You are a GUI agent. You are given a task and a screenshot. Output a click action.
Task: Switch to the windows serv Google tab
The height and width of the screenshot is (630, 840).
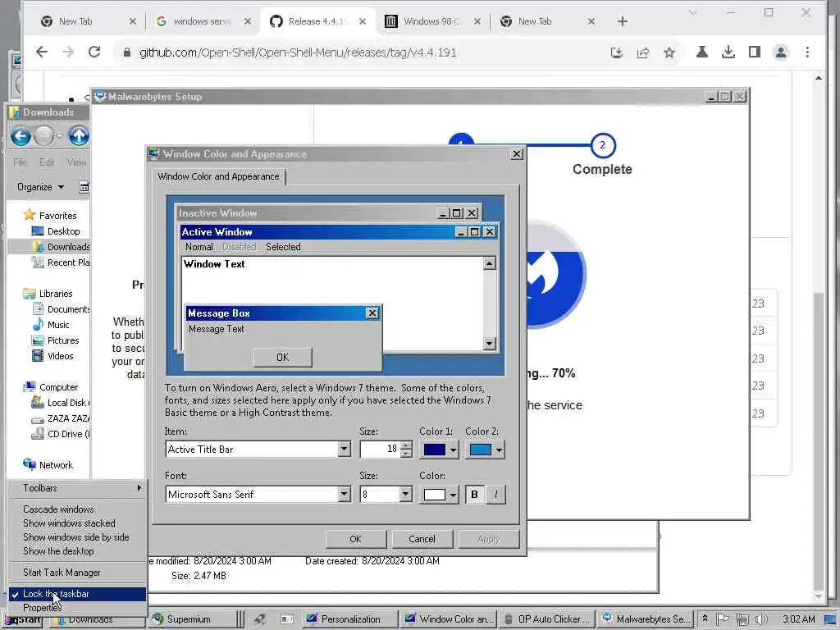coord(203,21)
